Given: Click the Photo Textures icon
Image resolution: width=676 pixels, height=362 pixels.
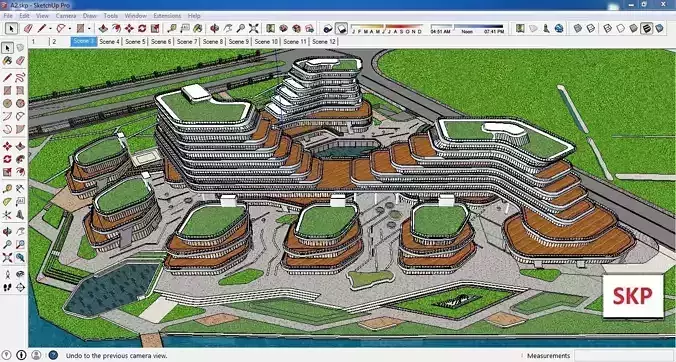Looking at the screenshot, I should [x=546, y=28].
